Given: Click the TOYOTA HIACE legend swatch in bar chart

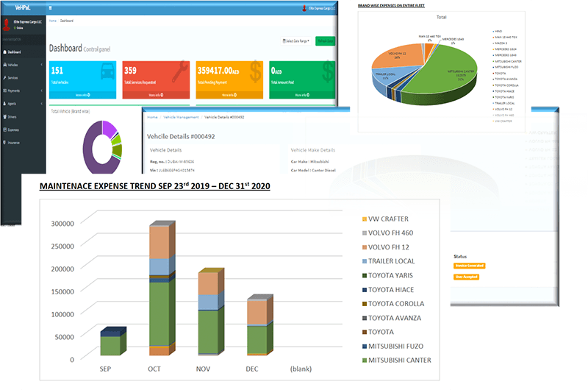Looking at the screenshot, I should (x=365, y=290).
